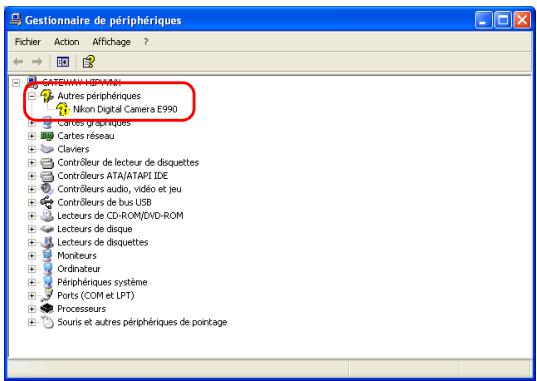Click the floppy controller icon
The image size is (537, 381).
tap(47, 163)
